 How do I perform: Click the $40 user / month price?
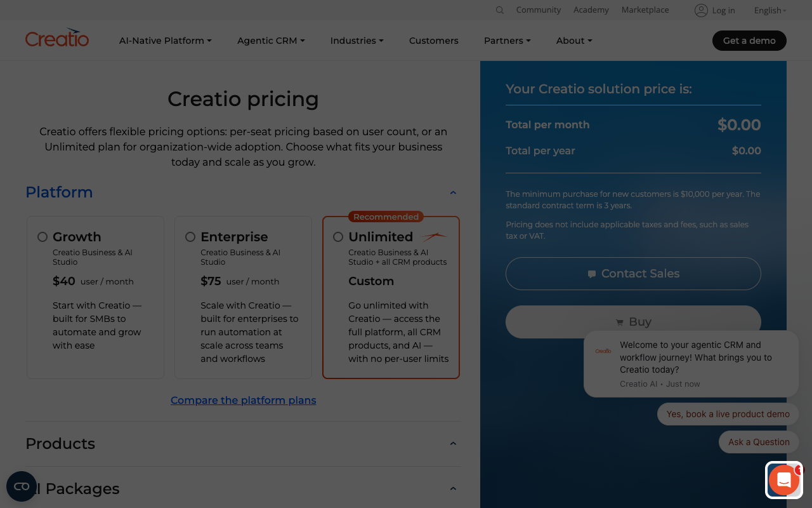pos(93,281)
